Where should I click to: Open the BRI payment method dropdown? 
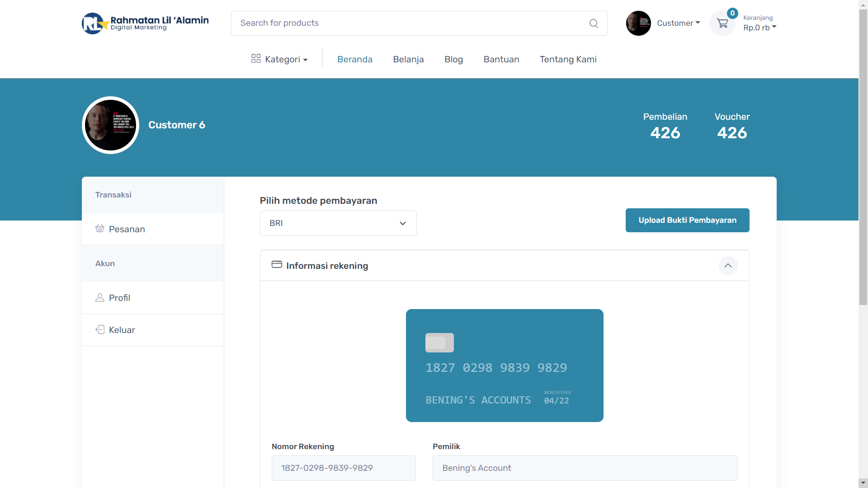pos(338,223)
